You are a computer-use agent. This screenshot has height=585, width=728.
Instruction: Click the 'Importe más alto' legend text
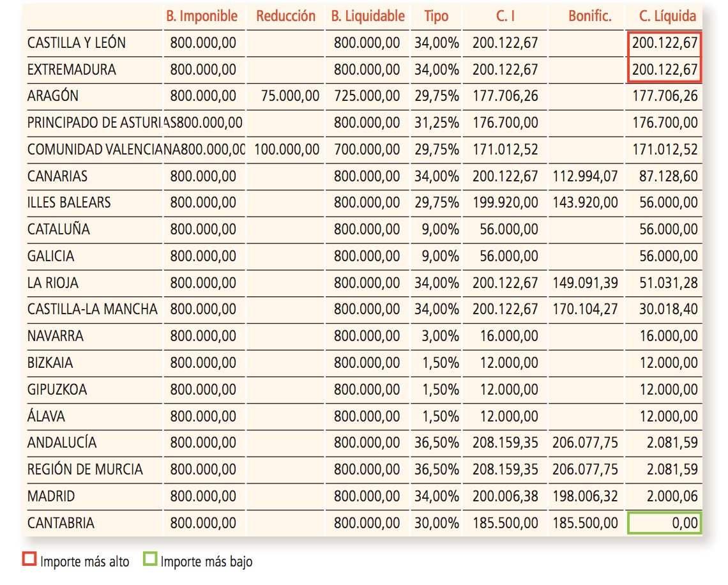coord(84,562)
